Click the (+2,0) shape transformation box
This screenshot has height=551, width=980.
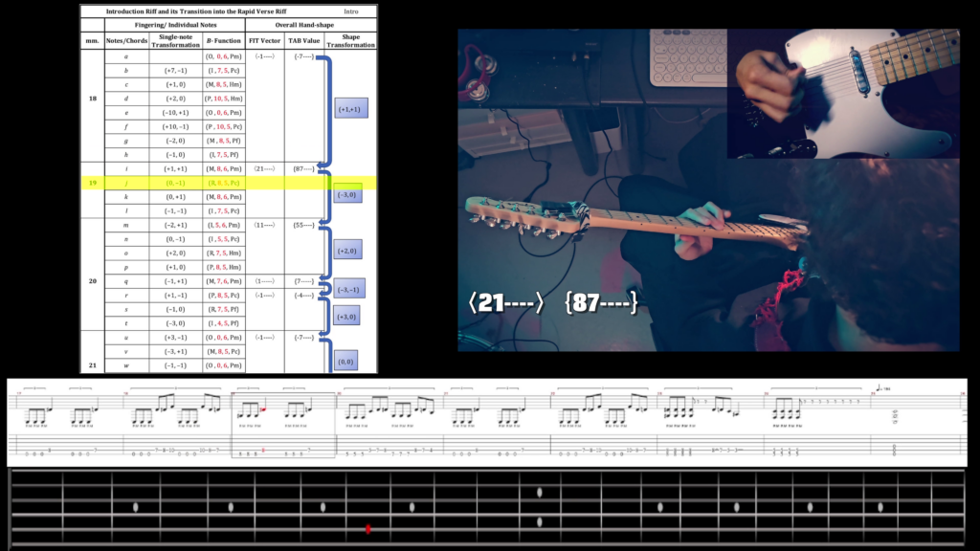(x=348, y=252)
